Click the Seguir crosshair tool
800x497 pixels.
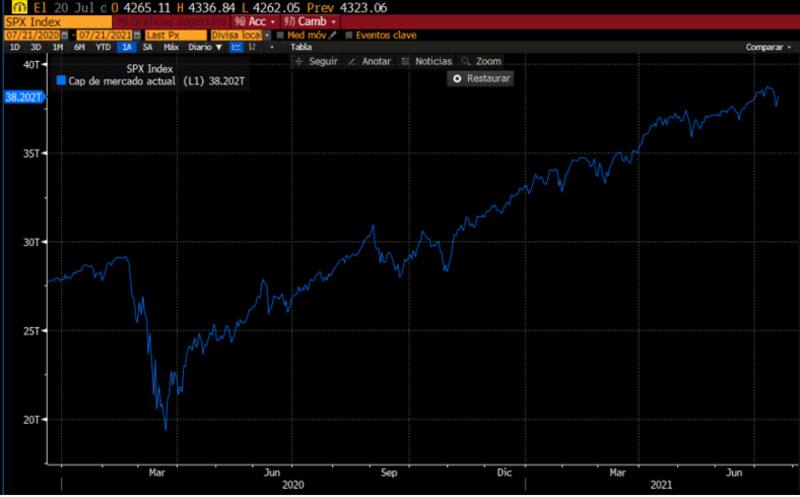coord(318,61)
